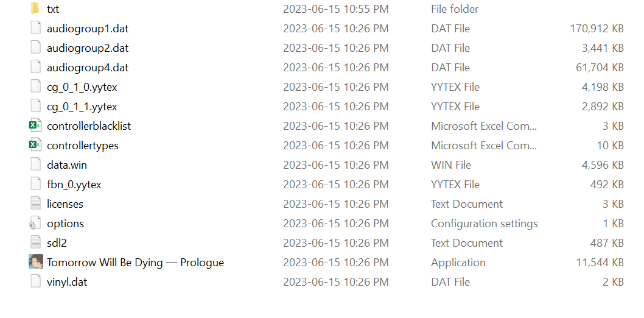Click the sdl2 text document icon

coord(35,243)
